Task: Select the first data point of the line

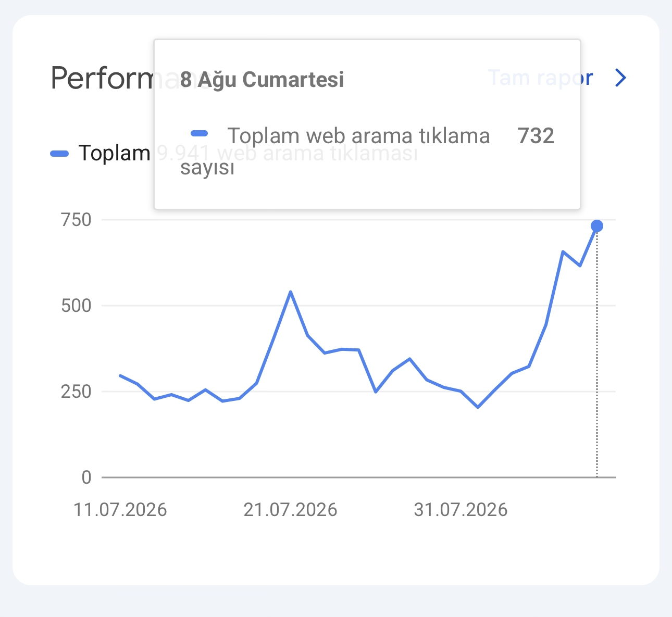Action: point(120,375)
